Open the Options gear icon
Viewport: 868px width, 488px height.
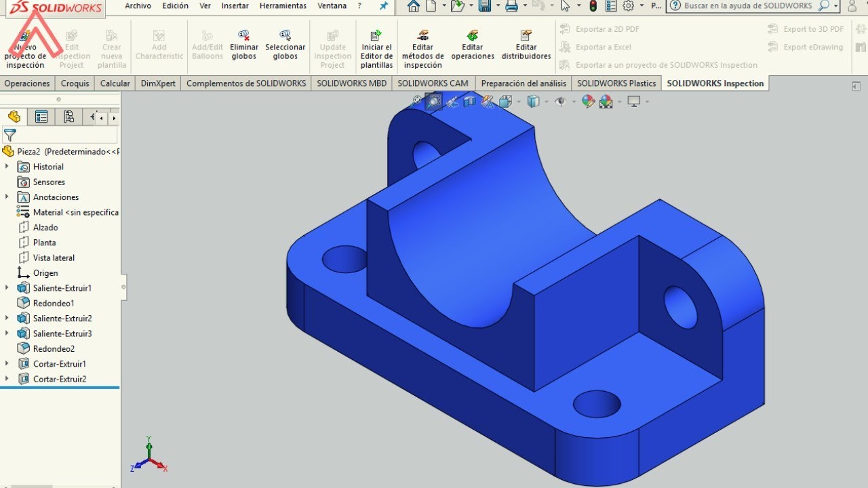click(x=629, y=6)
